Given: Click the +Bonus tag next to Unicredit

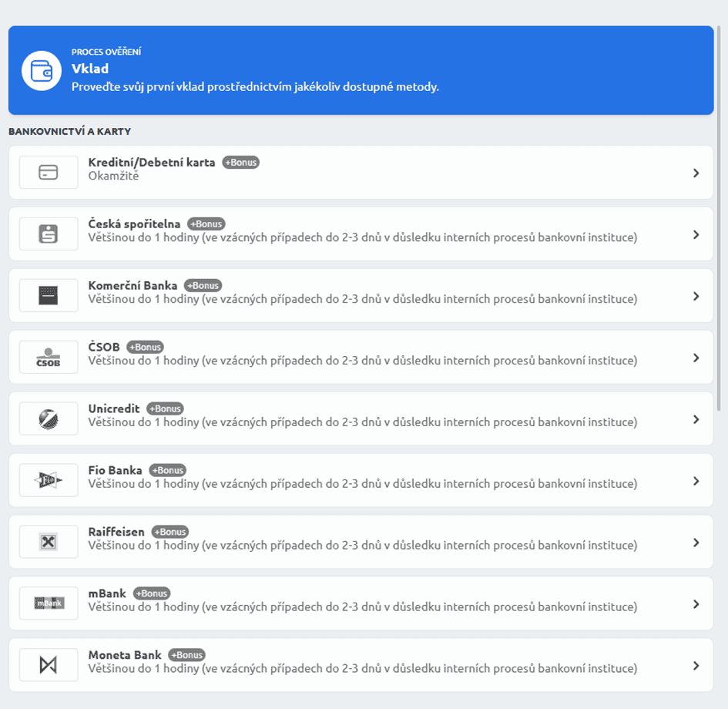Looking at the screenshot, I should 166,408.
